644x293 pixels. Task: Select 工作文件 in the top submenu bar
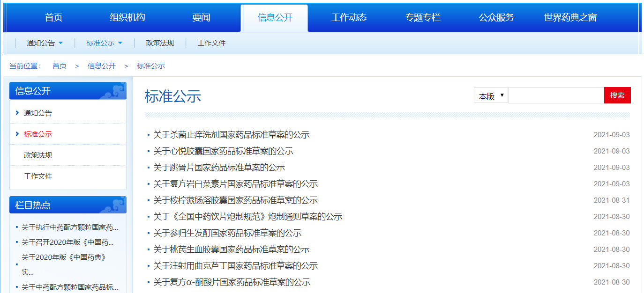tap(211, 43)
